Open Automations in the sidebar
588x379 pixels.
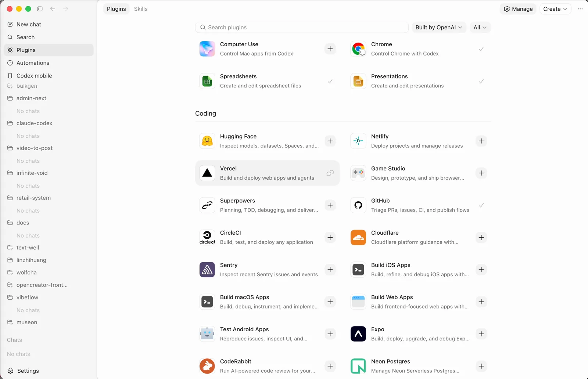(x=49, y=63)
